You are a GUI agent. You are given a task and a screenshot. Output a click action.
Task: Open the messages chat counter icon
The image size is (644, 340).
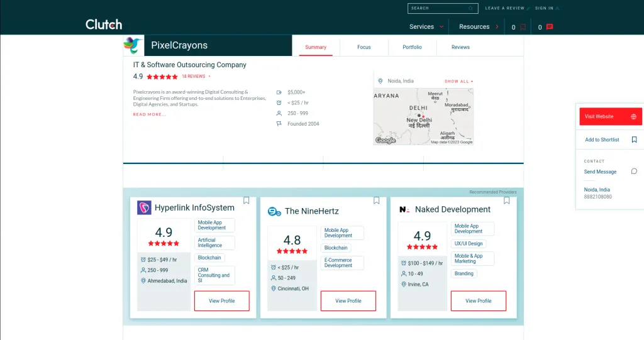(550, 27)
